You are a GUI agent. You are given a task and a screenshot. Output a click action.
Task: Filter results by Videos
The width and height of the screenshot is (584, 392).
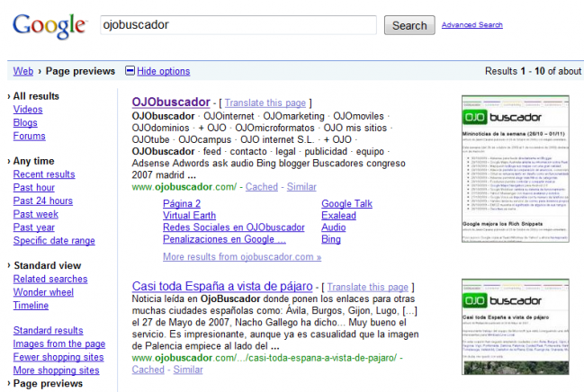tap(28, 110)
